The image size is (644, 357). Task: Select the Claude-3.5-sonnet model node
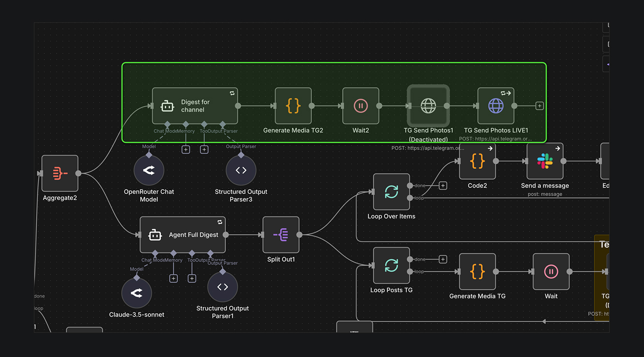tap(137, 293)
